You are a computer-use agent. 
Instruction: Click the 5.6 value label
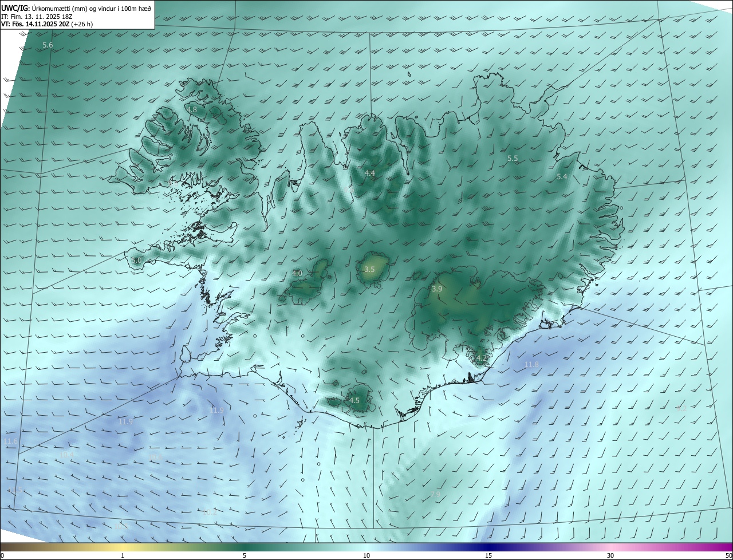(x=48, y=45)
